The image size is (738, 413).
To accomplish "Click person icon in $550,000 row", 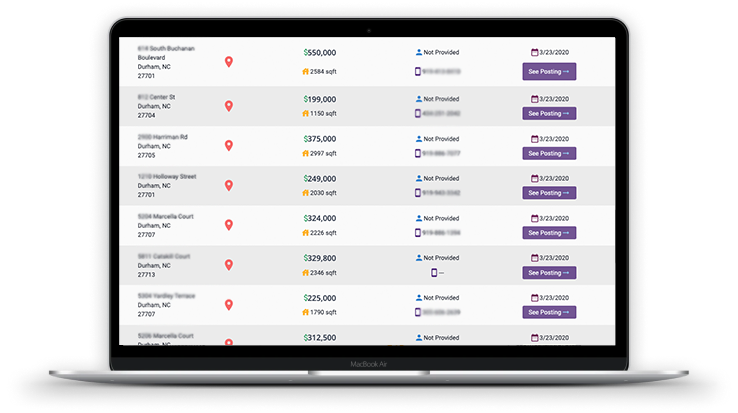I will pos(418,52).
